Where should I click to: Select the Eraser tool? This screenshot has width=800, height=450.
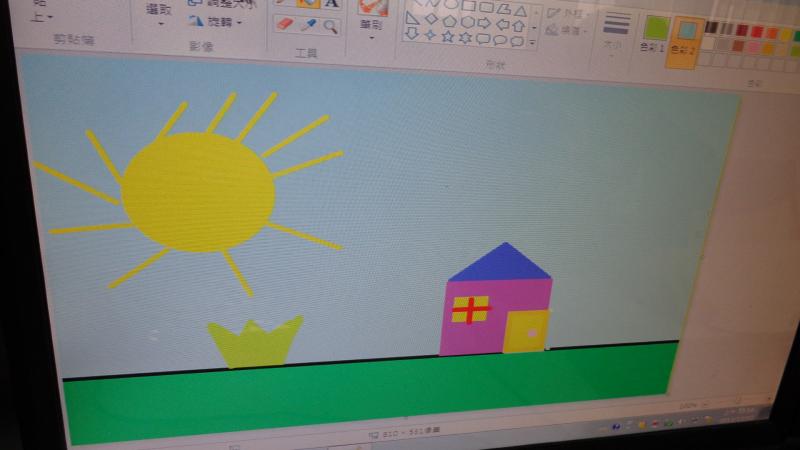pyautogui.click(x=285, y=23)
